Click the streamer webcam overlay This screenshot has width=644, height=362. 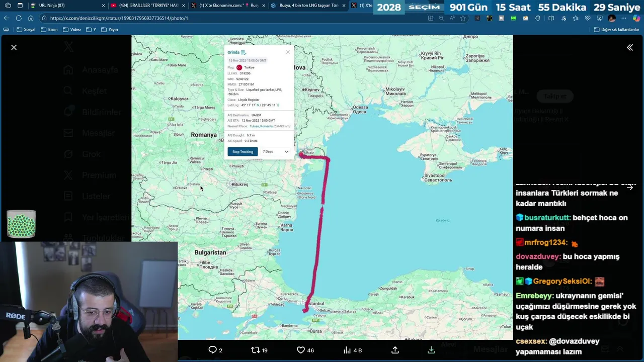(x=89, y=302)
